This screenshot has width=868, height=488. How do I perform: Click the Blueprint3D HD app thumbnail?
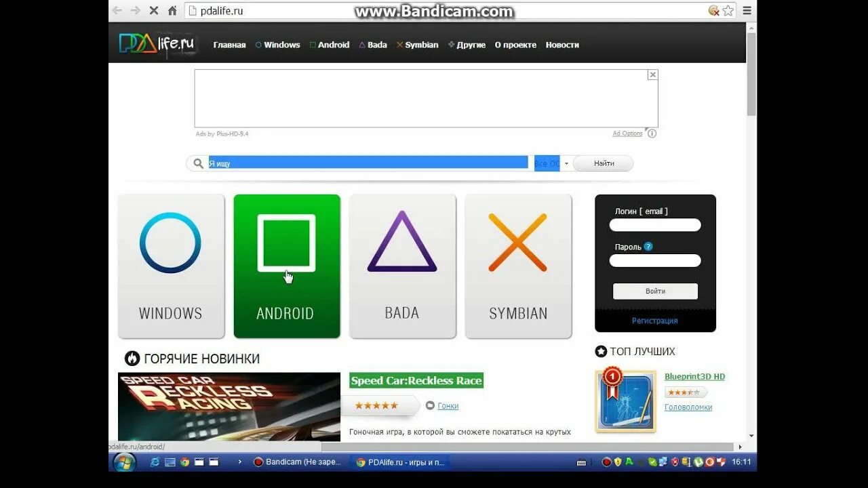[626, 401]
